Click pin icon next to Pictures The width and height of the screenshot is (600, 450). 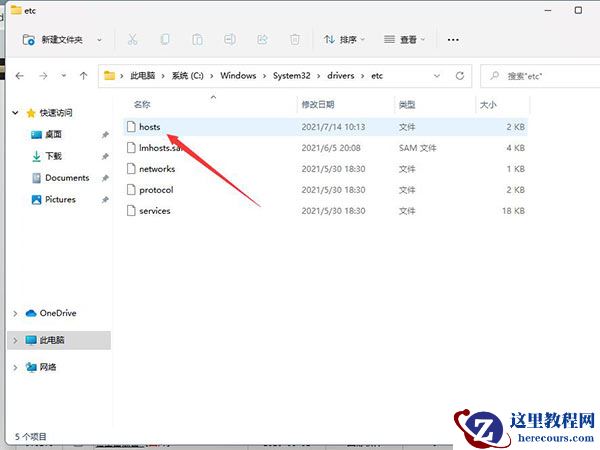pyautogui.click(x=105, y=200)
